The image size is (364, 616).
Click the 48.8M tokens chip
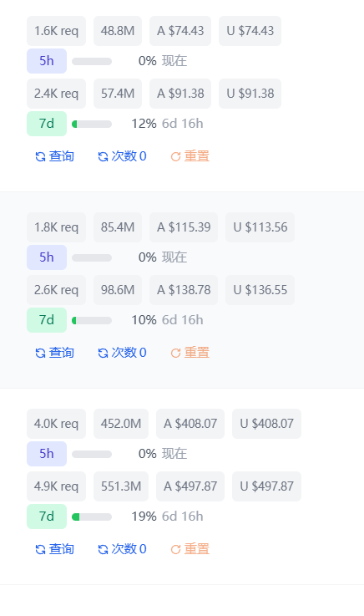coord(118,31)
